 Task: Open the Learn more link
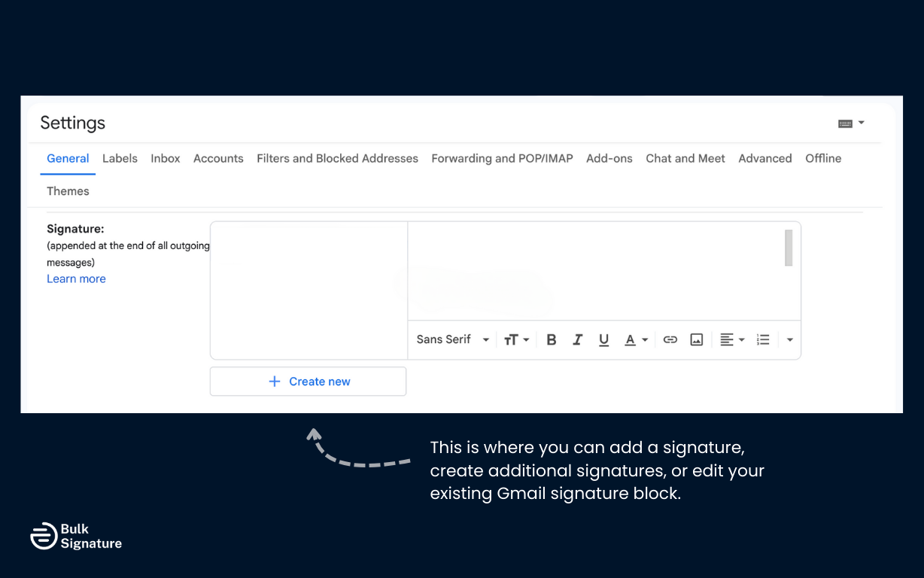[76, 278]
